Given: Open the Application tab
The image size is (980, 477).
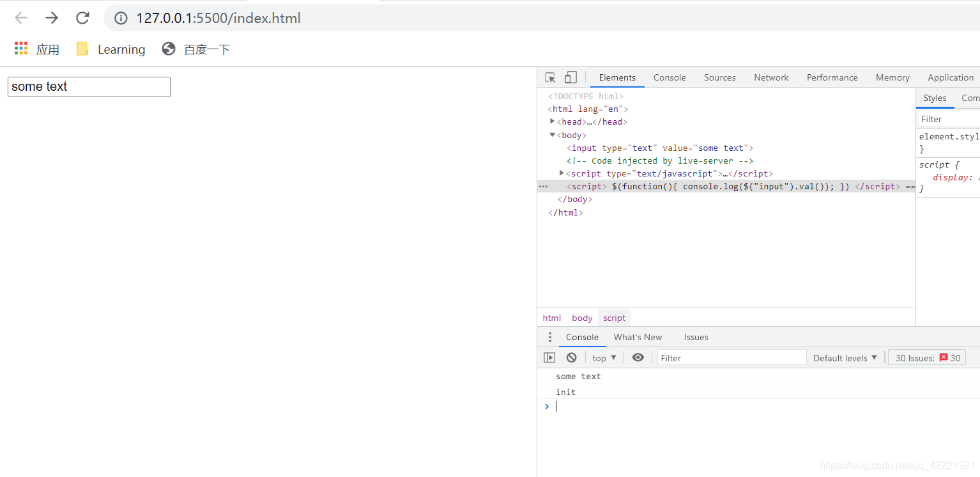Looking at the screenshot, I should coord(951,77).
